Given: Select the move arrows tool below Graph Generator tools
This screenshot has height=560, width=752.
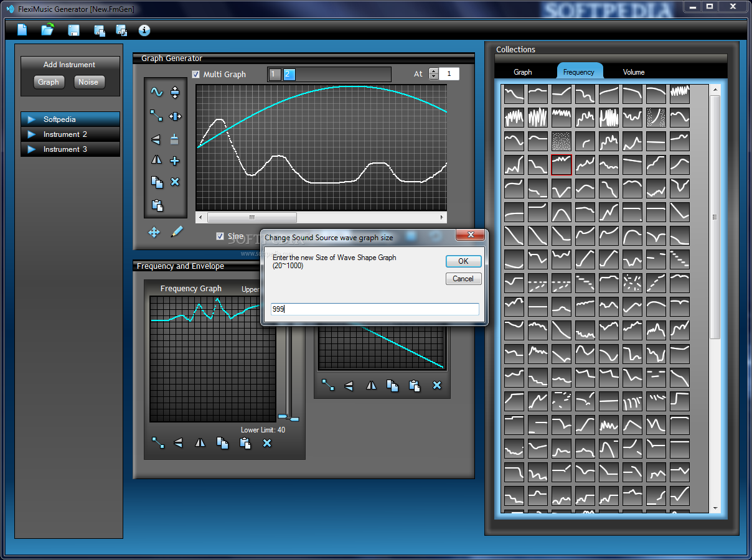Looking at the screenshot, I should pyautogui.click(x=154, y=232).
